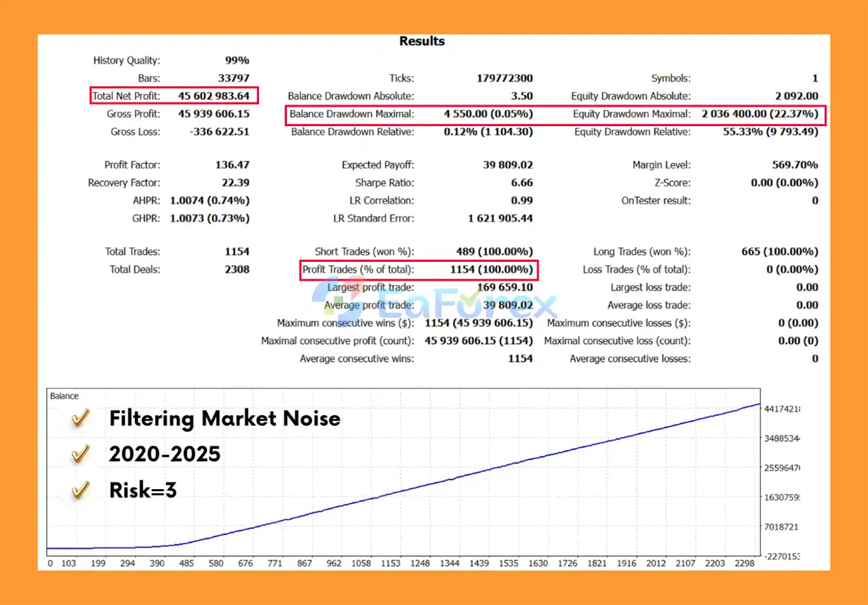This screenshot has width=868, height=605.
Task: Click the topmost y-axis value 44174218
Action: (782, 408)
